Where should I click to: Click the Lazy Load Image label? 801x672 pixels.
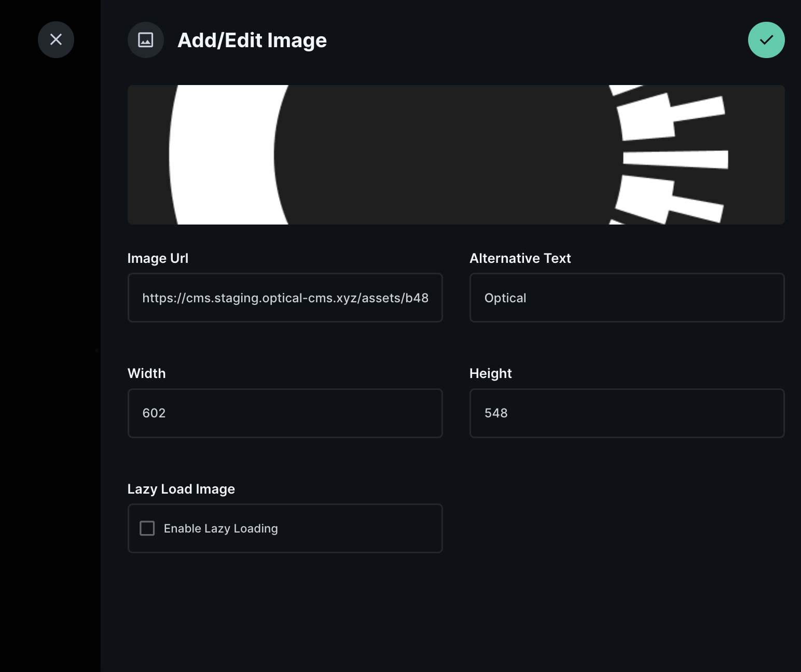click(x=181, y=489)
